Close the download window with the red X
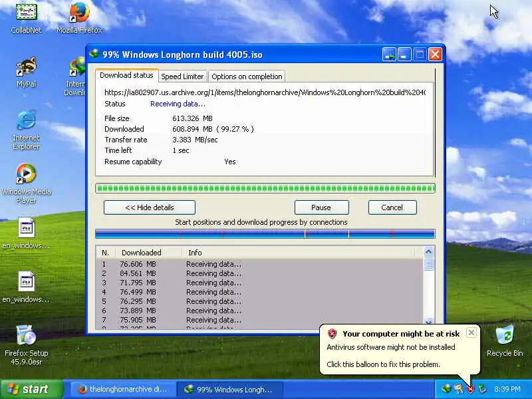The width and height of the screenshot is (532, 399). point(435,55)
